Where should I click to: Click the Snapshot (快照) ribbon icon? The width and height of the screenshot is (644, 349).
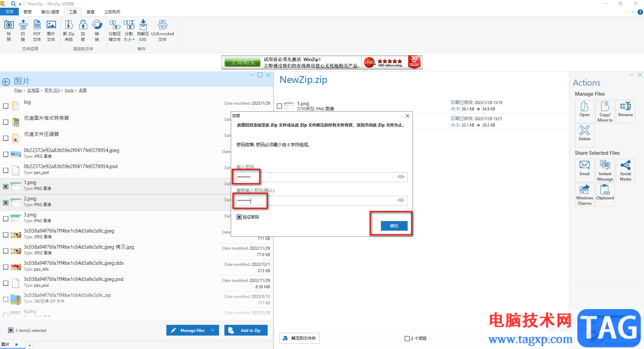pyautogui.click(x=9, y=31)
